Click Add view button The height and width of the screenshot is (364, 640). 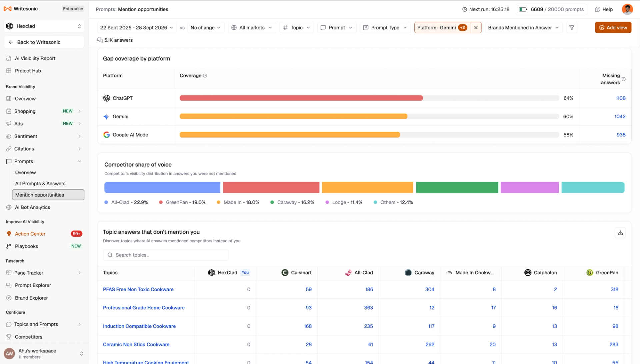[613, 28]
